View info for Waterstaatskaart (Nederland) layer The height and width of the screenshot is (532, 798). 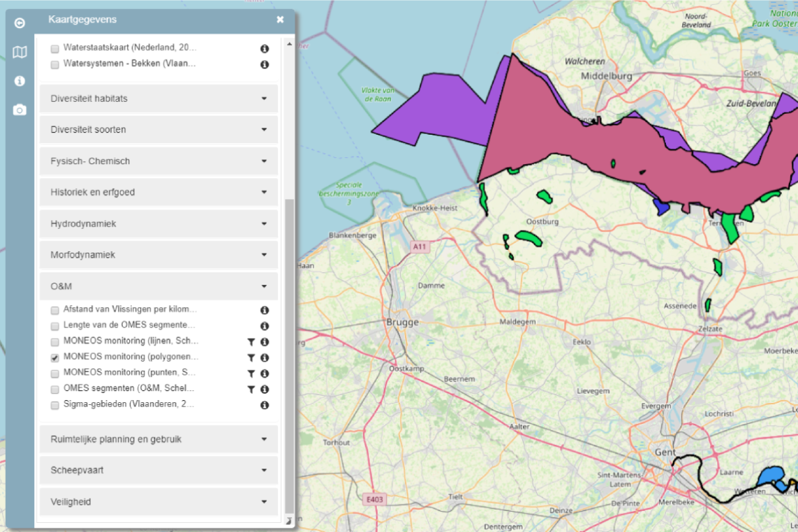point(264,47)
